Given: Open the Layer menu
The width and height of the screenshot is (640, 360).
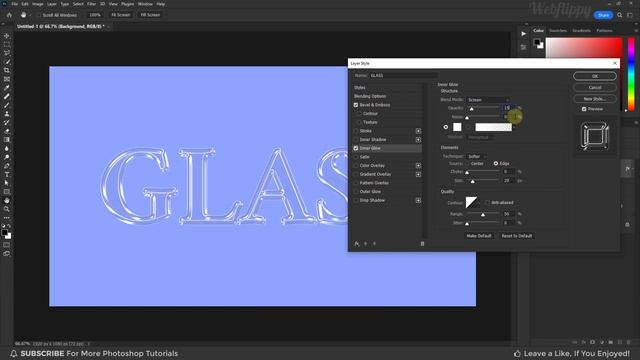Looking at the screenshot, I should (52, 4).
